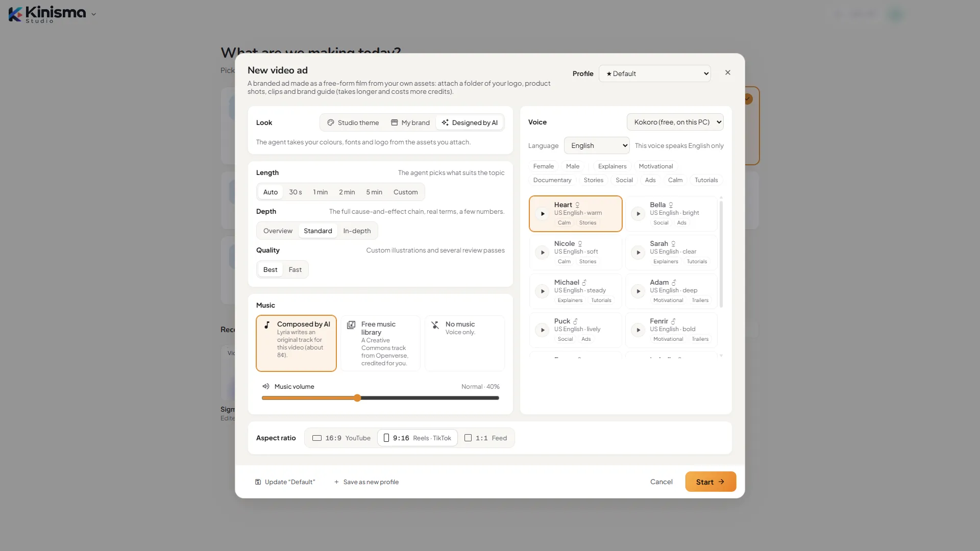980x551 pixels.
Task: Set quality to Fast
Action: (295, 269)
